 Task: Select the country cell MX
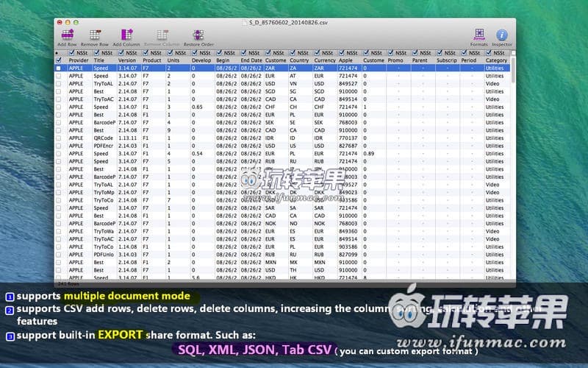(293, 263)
